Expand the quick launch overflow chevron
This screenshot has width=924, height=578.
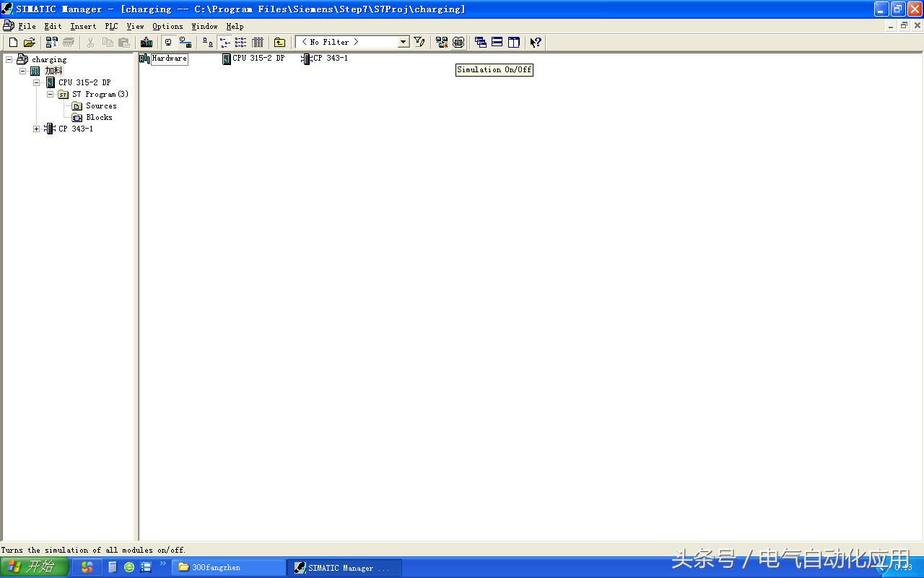[162, 564]
